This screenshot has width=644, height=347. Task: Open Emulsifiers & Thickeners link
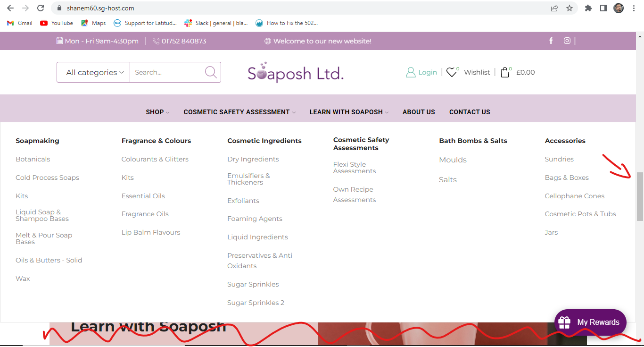pyautogui.click(x=248, y=179)
